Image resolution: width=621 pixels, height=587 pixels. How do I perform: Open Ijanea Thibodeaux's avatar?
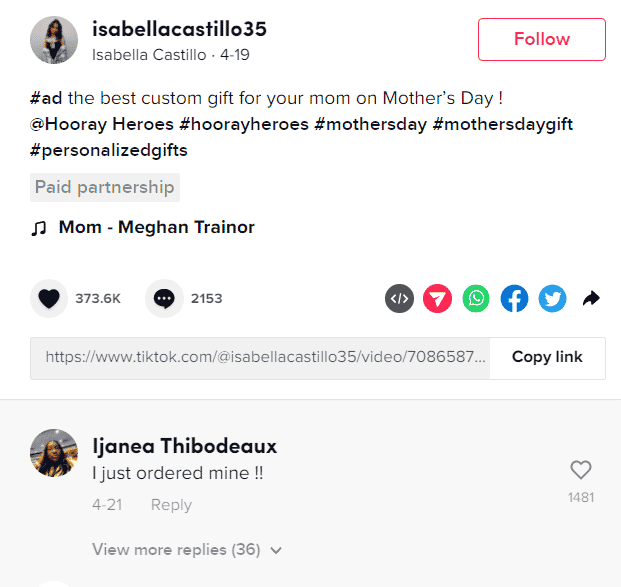(x=54, y=453)
